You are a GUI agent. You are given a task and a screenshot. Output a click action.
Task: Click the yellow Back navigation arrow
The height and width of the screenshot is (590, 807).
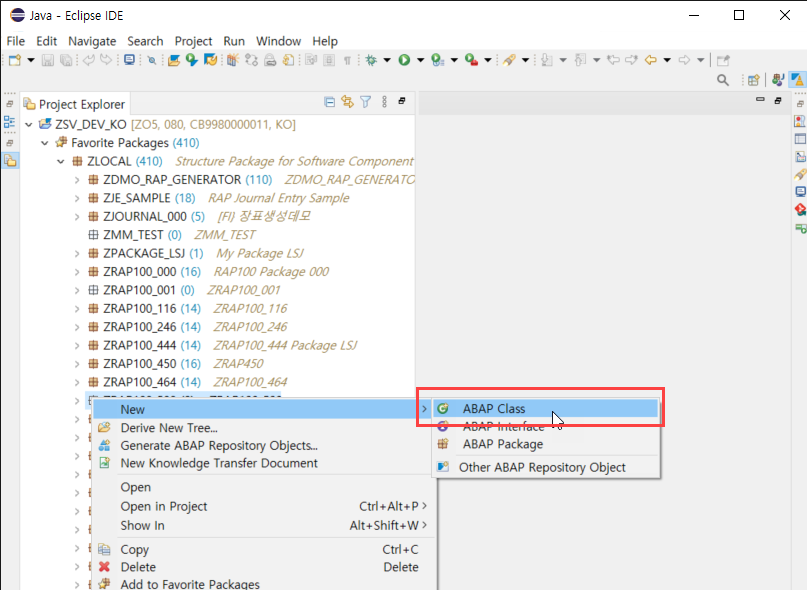(651, 60)
